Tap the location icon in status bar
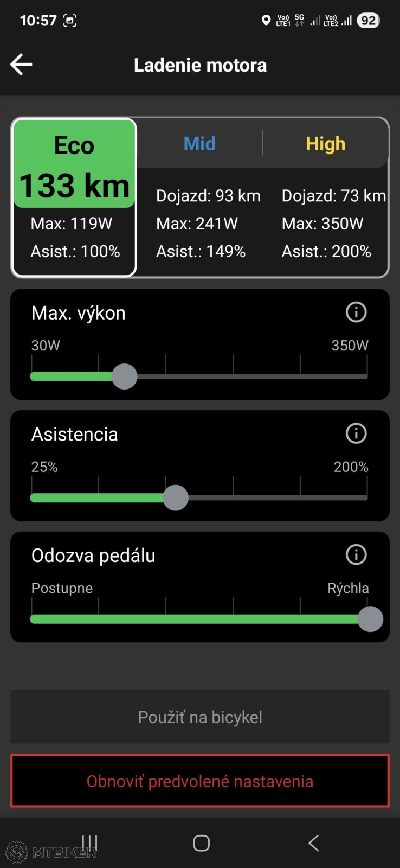 coord(266,21)
